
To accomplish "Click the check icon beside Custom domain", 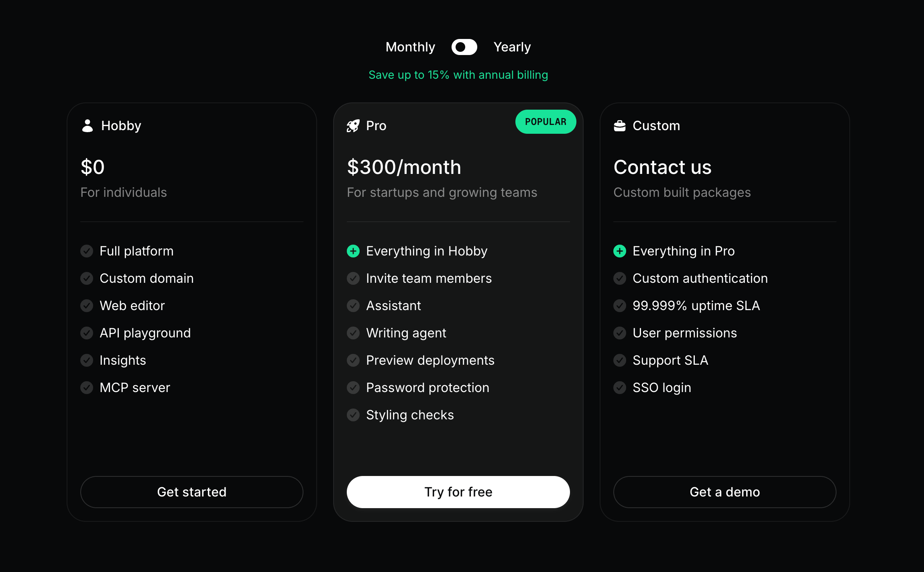I will pos(87,278).
